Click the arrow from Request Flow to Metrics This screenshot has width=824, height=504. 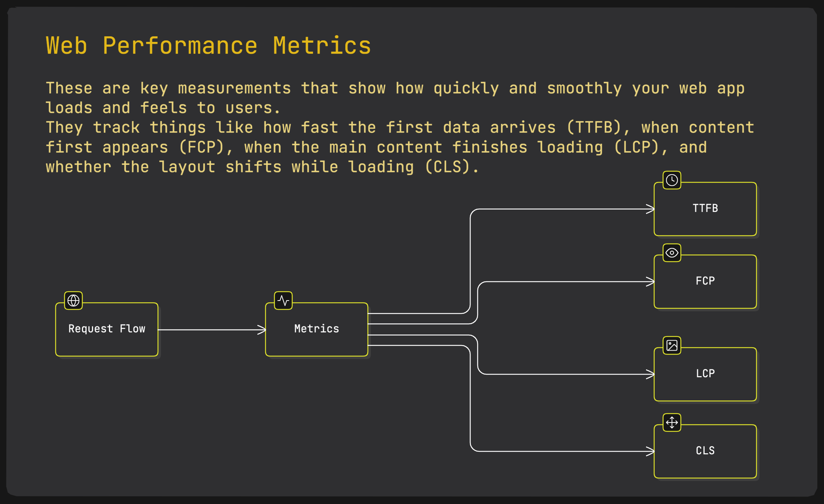click(211, 329)
